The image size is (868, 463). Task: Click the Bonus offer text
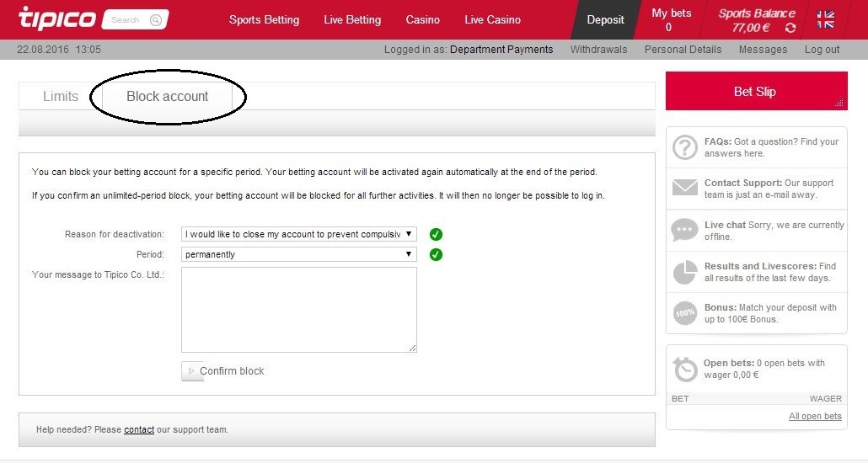coord(770,313)
